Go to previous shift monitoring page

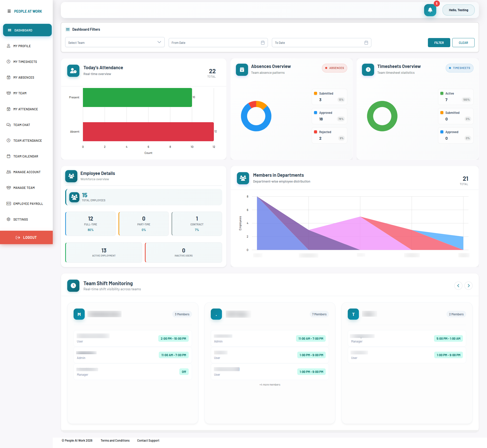(458, 286)
